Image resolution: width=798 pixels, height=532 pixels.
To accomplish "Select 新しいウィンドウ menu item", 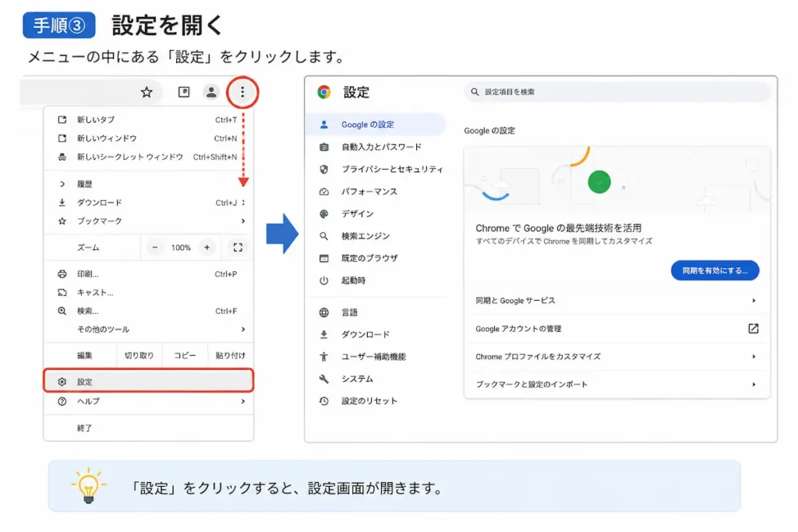I will click(x=149, y=139).
